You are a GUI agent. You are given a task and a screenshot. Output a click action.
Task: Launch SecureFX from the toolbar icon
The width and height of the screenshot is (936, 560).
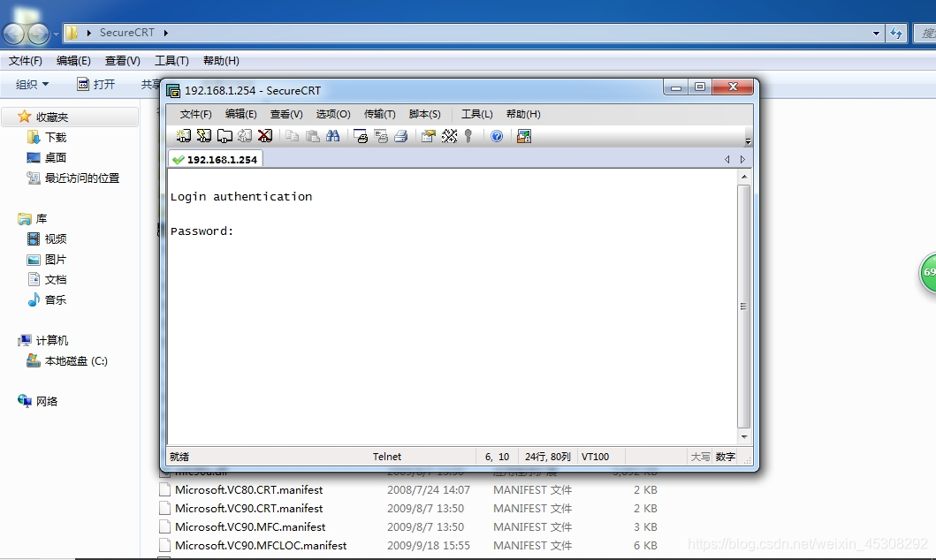[524, 136]
